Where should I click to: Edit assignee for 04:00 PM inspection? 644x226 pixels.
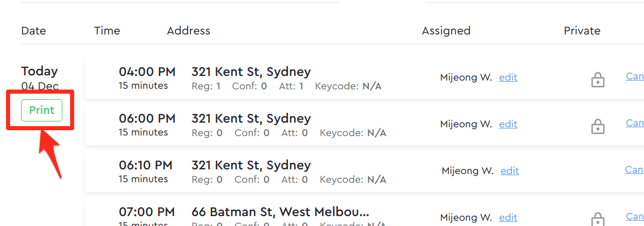[508, 78]
